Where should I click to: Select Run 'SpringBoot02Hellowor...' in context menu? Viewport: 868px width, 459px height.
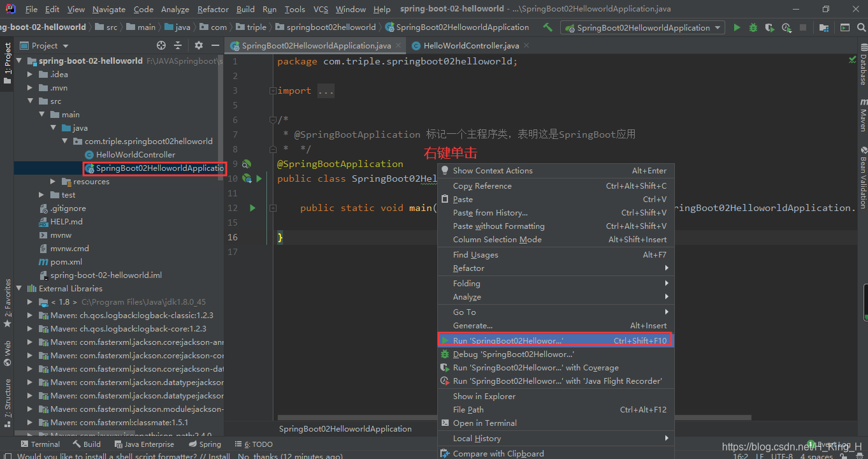point(555,340)
